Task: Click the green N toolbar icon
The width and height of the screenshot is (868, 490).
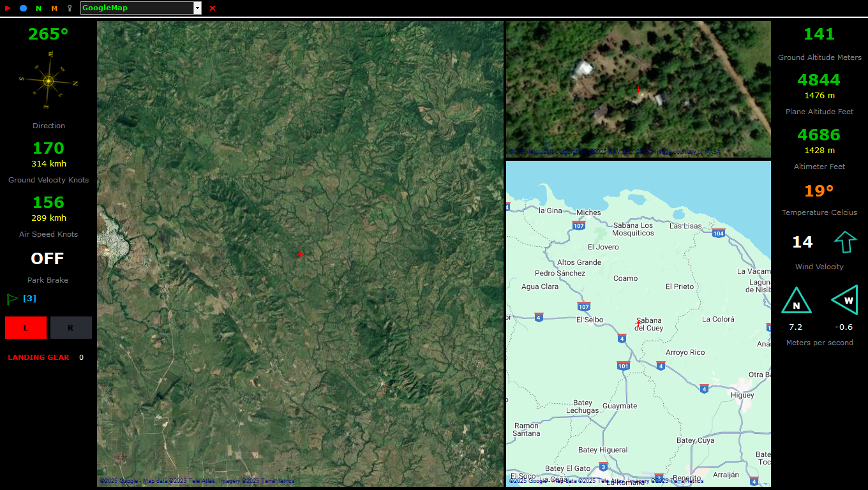Action: pyautogui.click(x=38, y=8)
